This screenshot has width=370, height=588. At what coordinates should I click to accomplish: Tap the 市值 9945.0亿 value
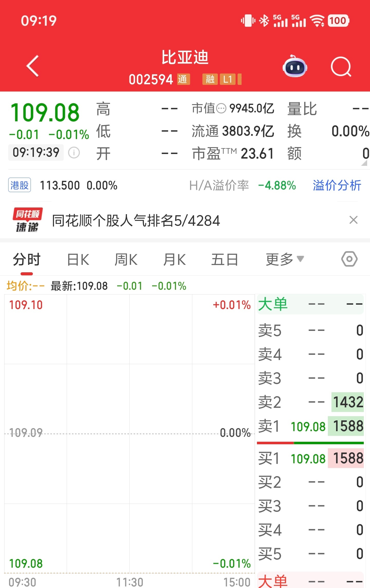(x=252, y=108)
